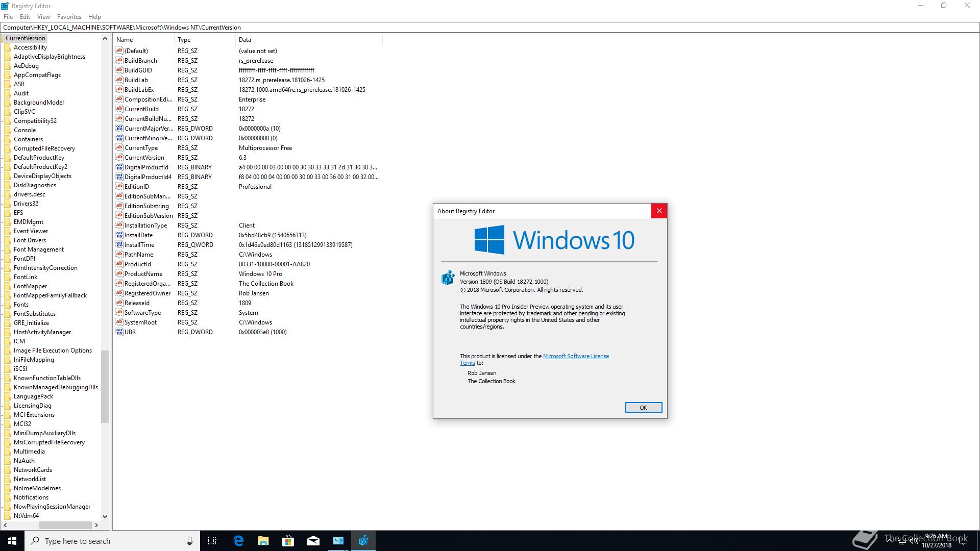Click the InstallDate DWORD value icon

(x=119, y=235)
